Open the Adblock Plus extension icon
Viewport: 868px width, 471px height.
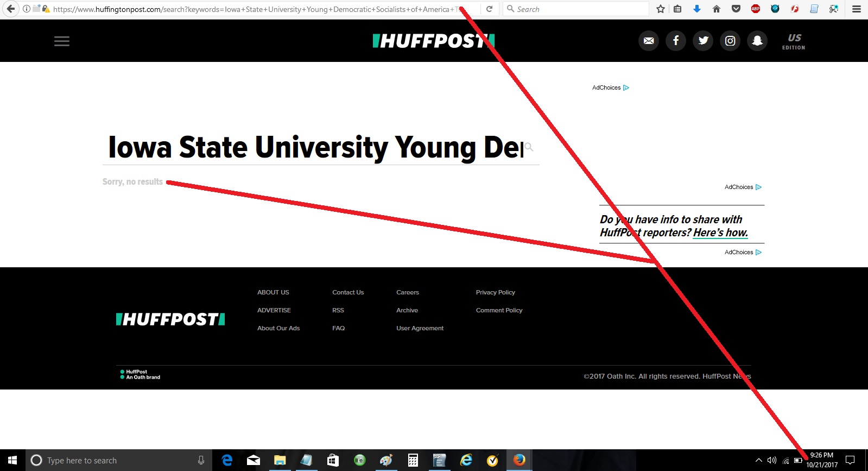point(755,9)
